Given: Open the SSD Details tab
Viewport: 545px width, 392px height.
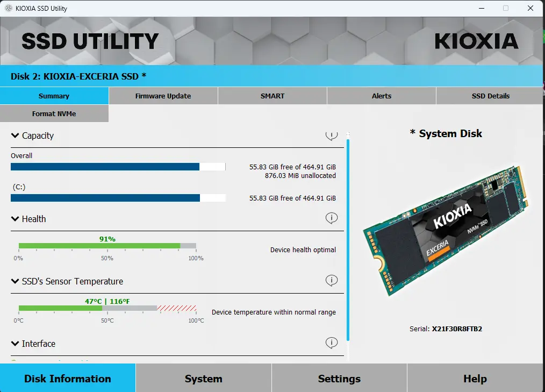Looking at the screenshot, I should pos(490,96).
